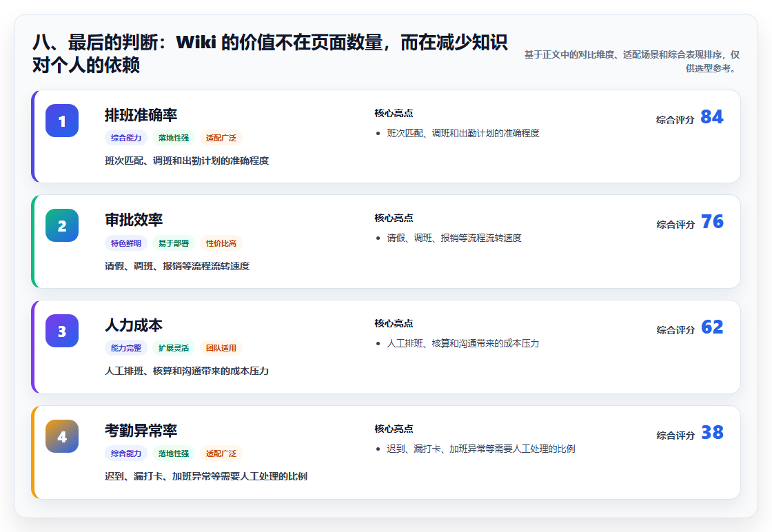Click 综合评分 label beside score 38
This screenshot has height=532, width=772.
pyautogui.click(x=675, y=435)
